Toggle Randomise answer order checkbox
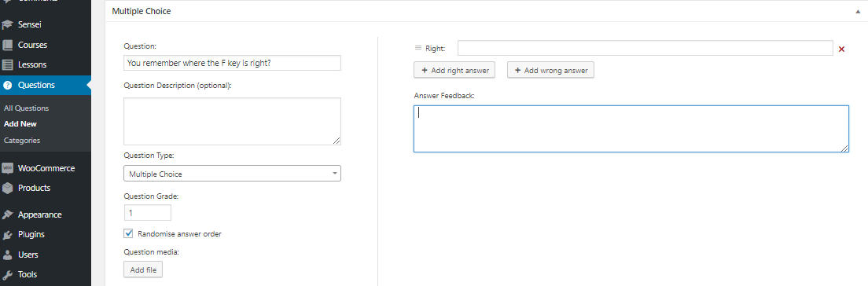The image size is (868, 286). point(128,233)
